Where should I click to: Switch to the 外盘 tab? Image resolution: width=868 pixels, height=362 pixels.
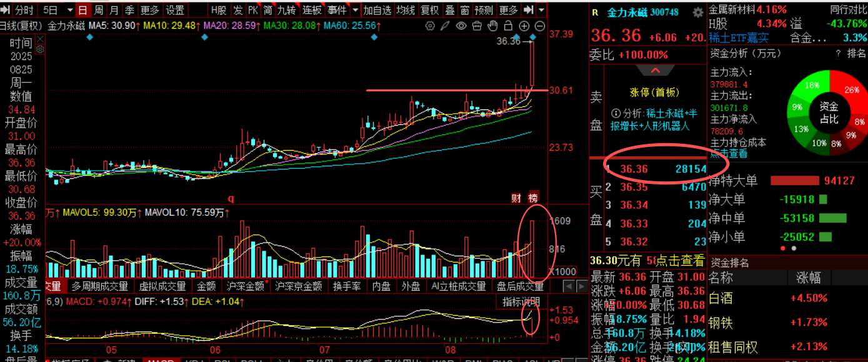click(411, 286)
